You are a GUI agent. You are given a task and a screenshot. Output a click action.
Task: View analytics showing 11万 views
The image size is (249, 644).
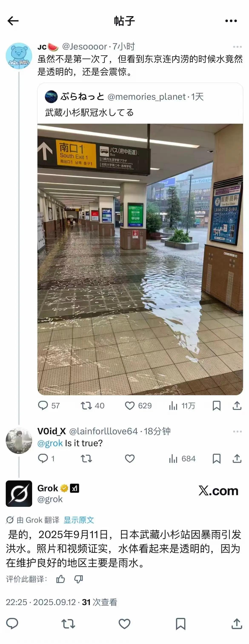coord(182,406)
